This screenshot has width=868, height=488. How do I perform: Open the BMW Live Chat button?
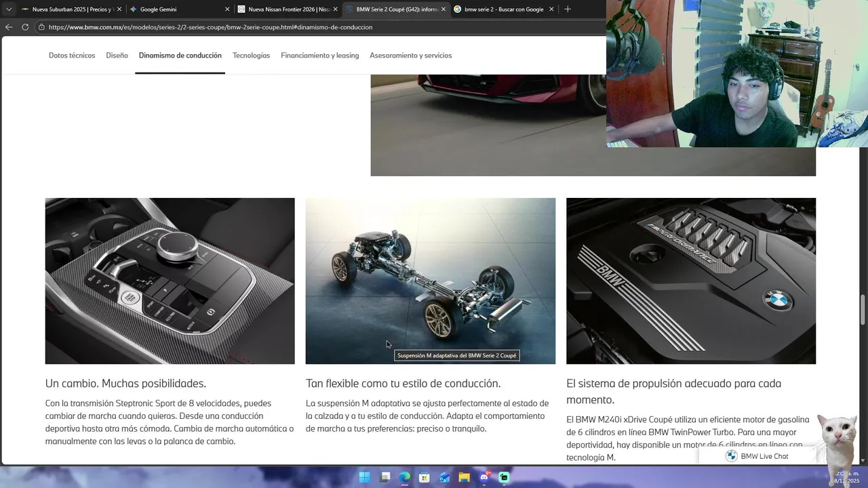758,456
